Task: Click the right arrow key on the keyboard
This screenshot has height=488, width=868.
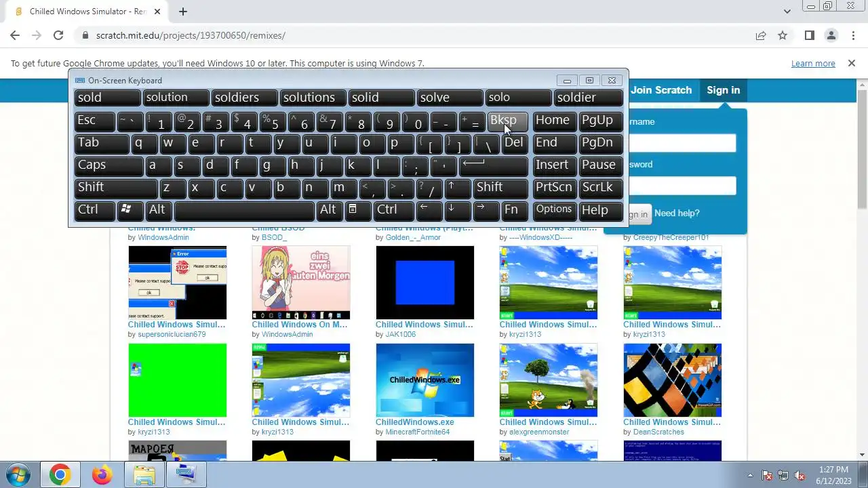Action: [486, 210]
